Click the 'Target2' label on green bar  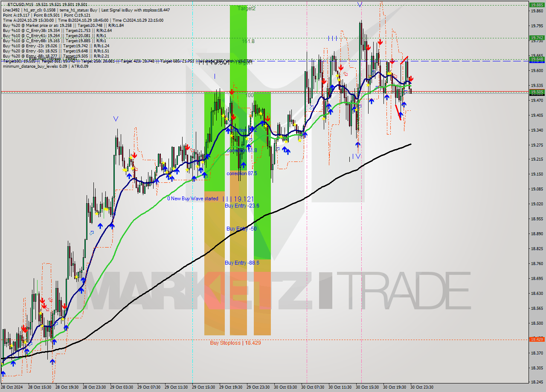point(247,8)
